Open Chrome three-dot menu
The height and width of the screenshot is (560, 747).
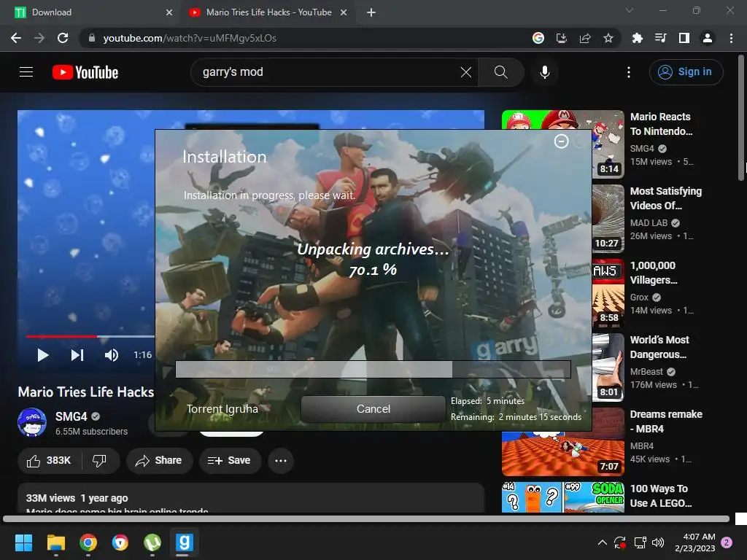tap(731, 38)
